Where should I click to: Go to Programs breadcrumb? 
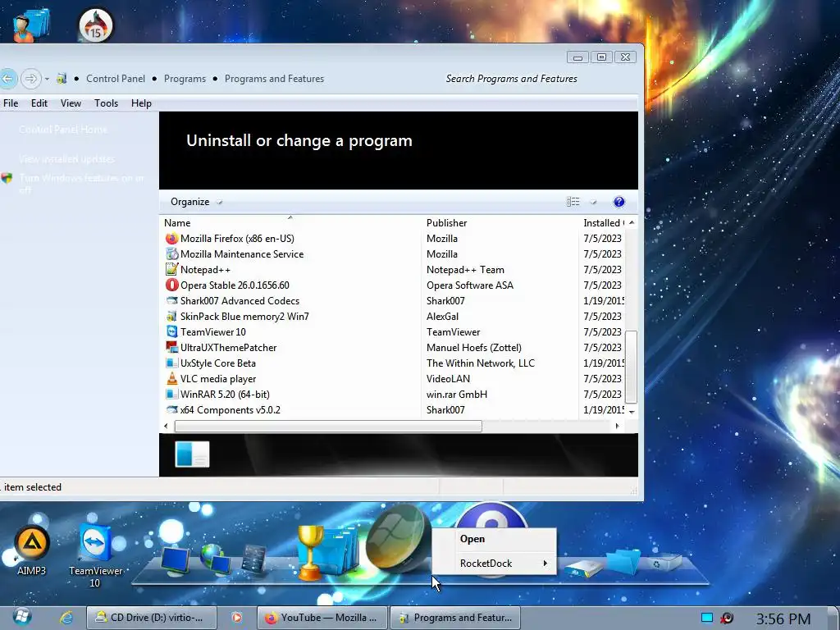pos(185,79)
